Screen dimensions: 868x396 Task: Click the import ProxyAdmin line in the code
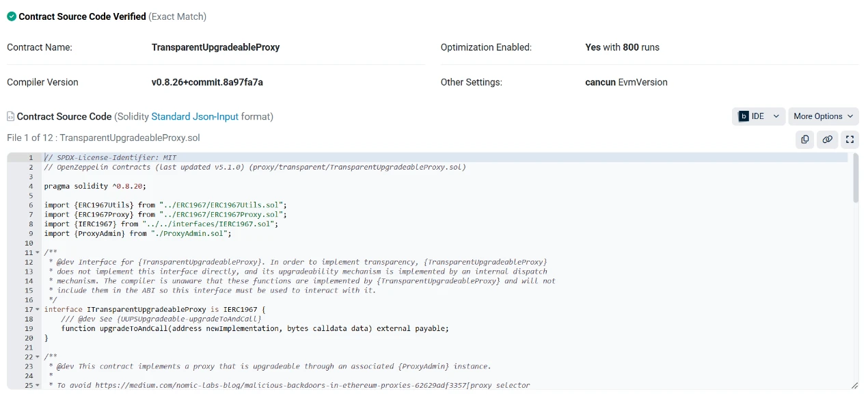click(137, 234)
